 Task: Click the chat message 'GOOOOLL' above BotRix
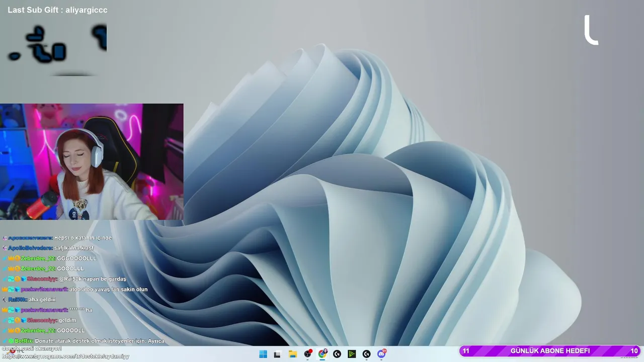(x=71, y=331)
